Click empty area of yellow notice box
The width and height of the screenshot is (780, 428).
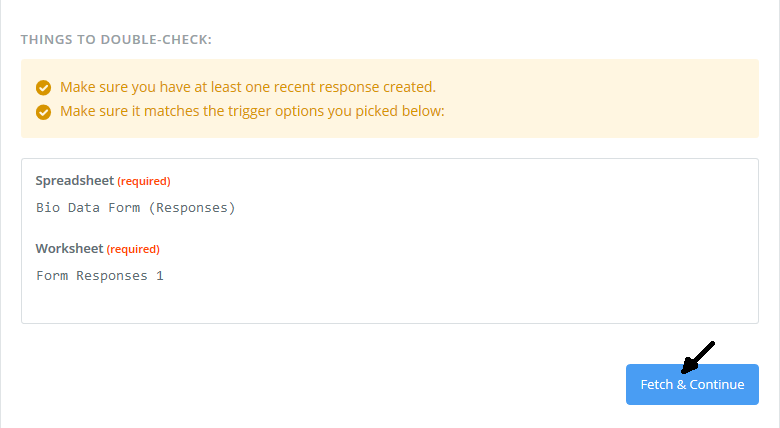click(x=597, y=100)
